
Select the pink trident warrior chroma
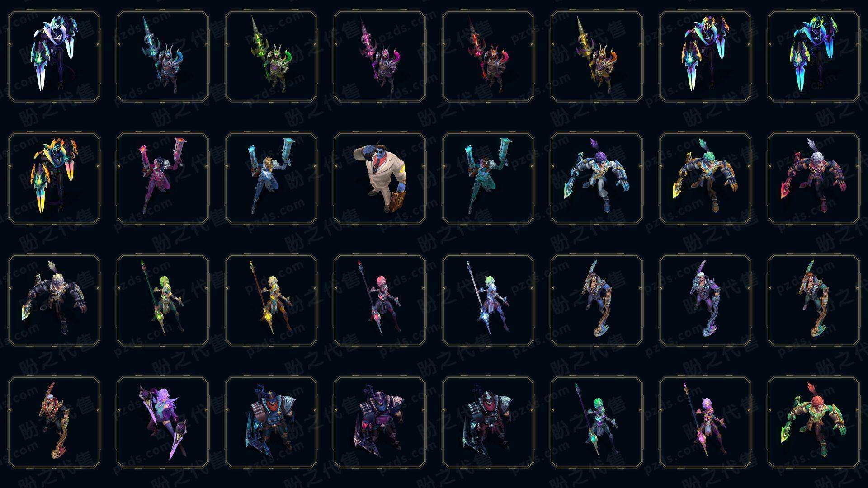(380, 56)
